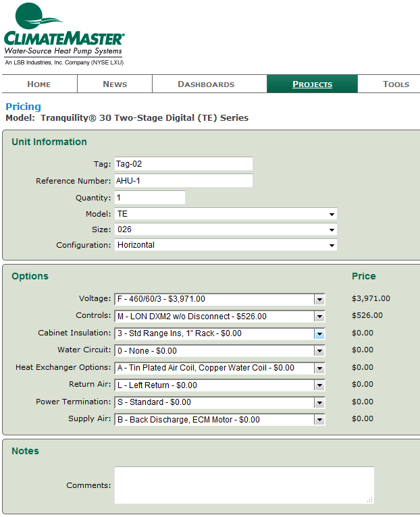This screenshot has width=420, height=517.
Task: Focus the Reference Number text box
Action: click(183, 181)
